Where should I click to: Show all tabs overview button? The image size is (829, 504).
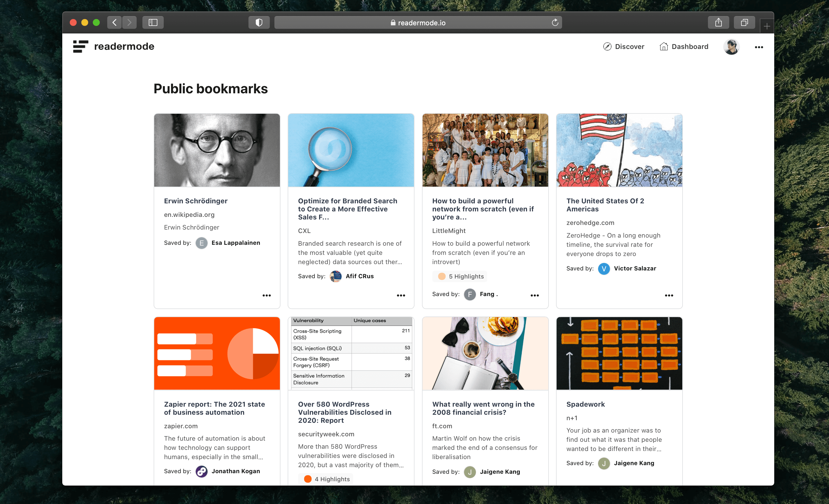coord(744,22)
